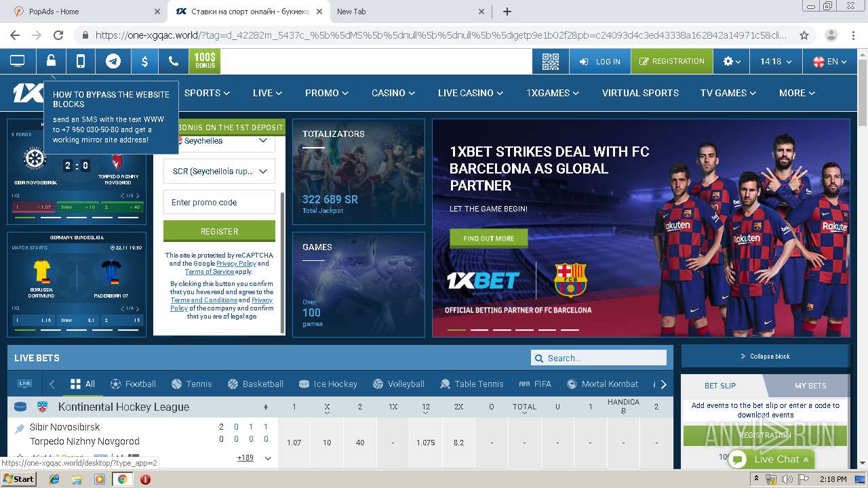Image resolution: width=868 pixels, height=488 pixels.
Task: Click the telephone callback icon
Action: point(174,61)
